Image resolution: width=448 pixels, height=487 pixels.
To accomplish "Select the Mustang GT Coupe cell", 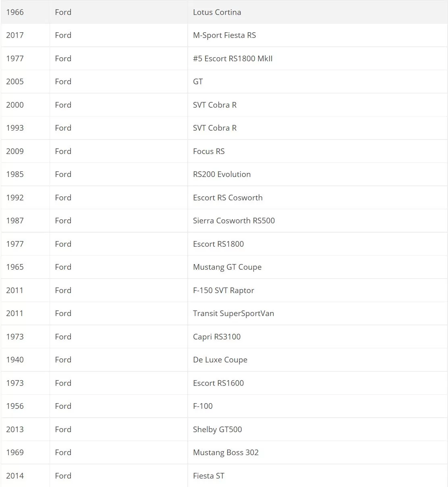I will [x=317, y=267].
